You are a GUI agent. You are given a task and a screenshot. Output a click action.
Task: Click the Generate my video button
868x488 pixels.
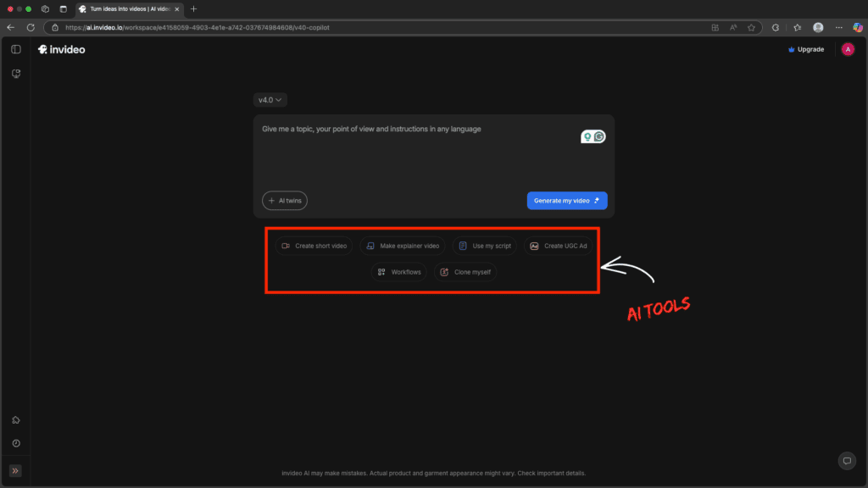point(566,200)
